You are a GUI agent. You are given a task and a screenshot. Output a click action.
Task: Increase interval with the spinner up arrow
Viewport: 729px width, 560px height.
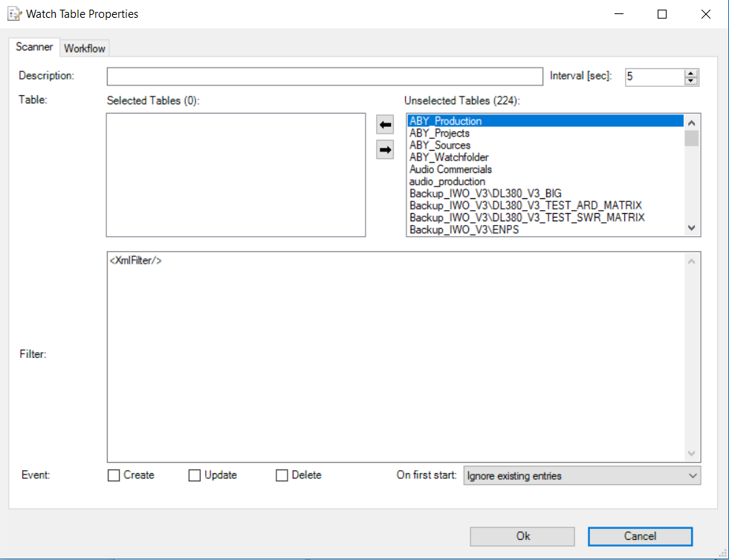(x=690, y=72)
